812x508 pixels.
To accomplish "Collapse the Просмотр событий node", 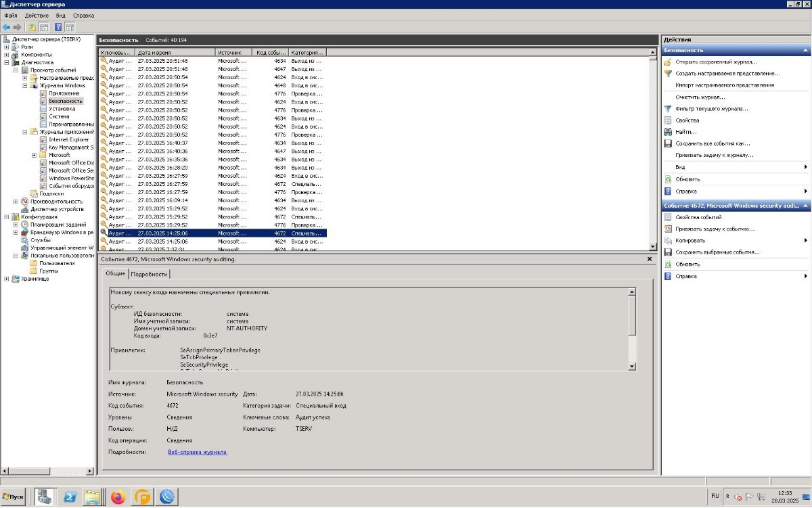I will [x=16, y=70].
